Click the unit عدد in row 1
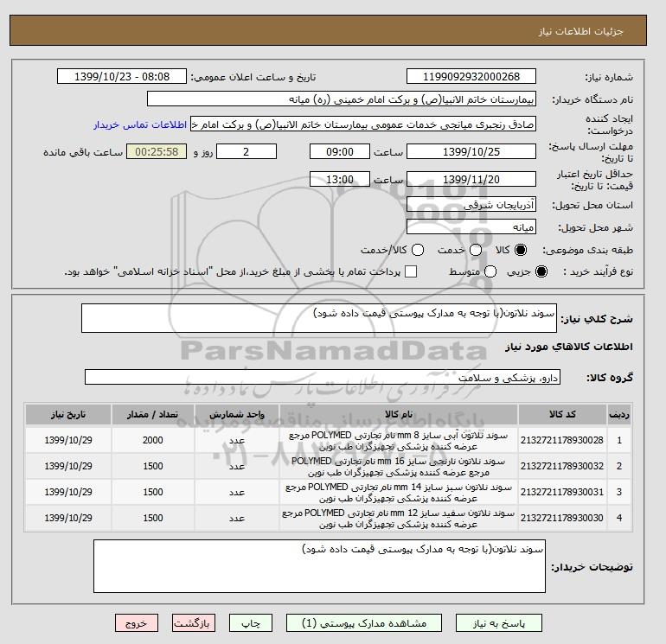Screen dimensions: 666x644 click(237, 441)
